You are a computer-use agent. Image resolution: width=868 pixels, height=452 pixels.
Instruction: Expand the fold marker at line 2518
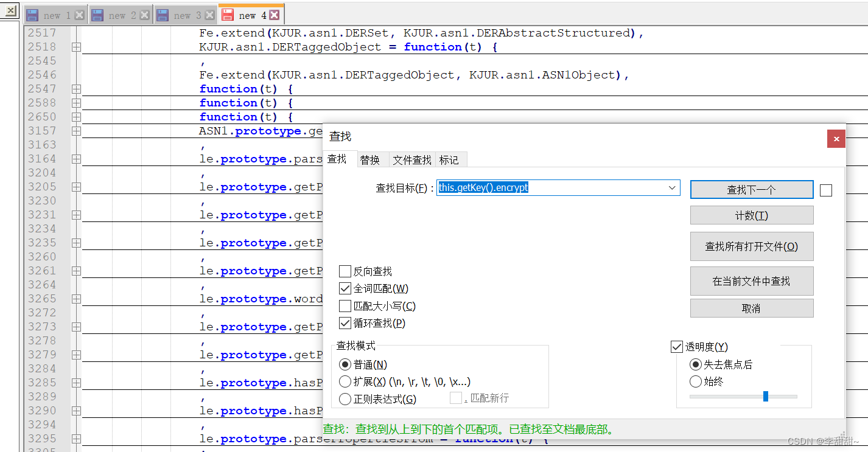[x=76, y=47]
